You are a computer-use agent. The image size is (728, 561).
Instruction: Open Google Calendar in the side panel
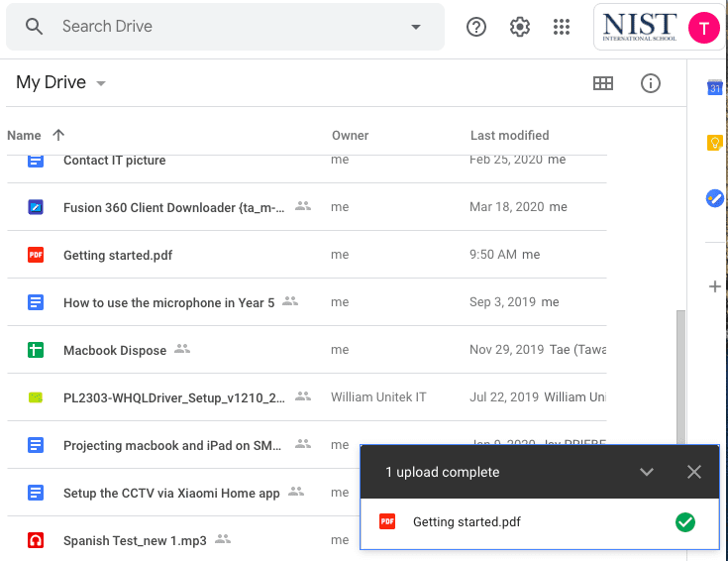point(714,88)
